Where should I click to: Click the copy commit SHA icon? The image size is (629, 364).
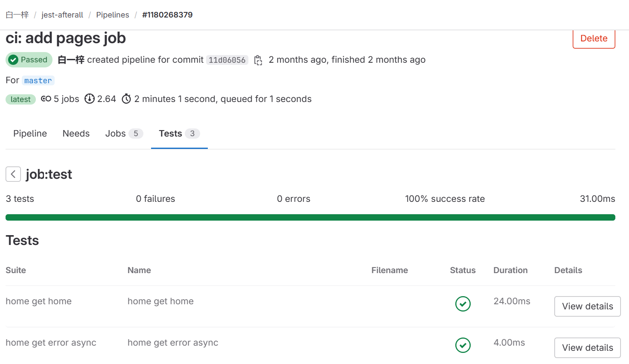258,60
